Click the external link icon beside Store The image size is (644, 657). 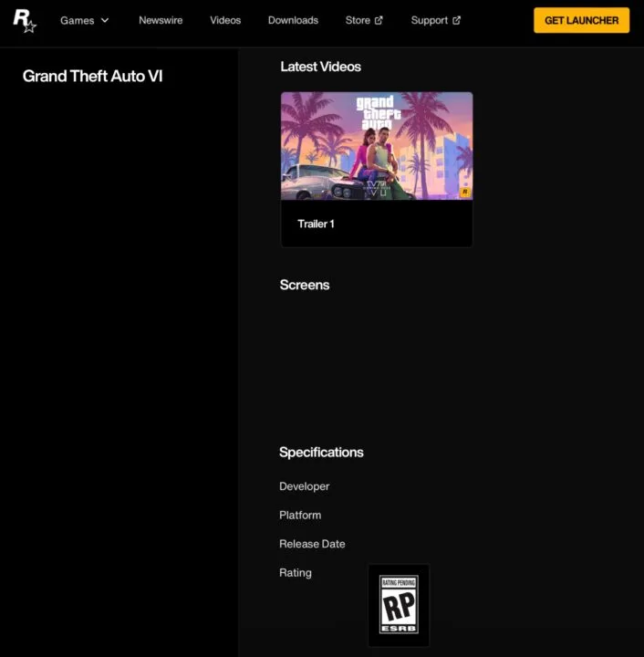379,20
